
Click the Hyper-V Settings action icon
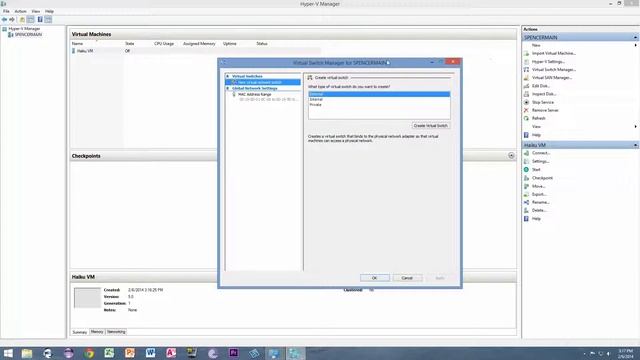[526, 62]
